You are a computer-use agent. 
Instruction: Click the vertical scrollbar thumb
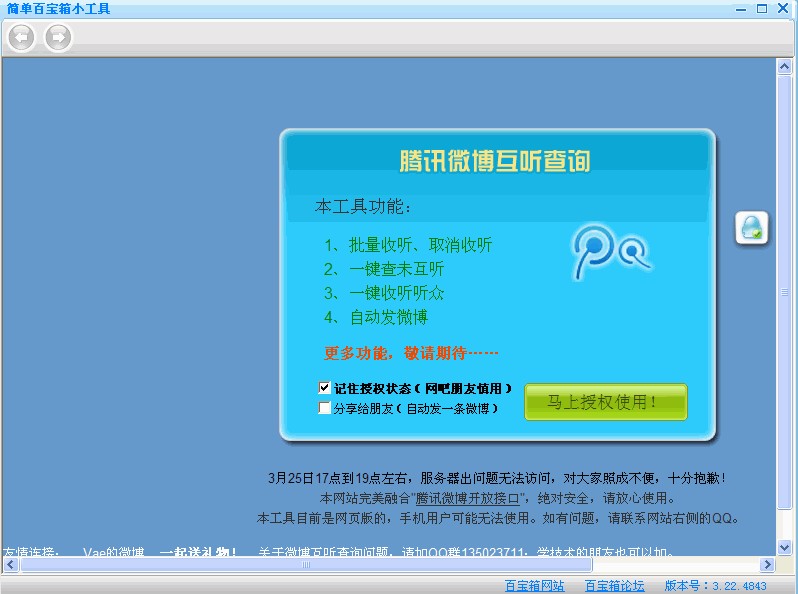point(784,292)
